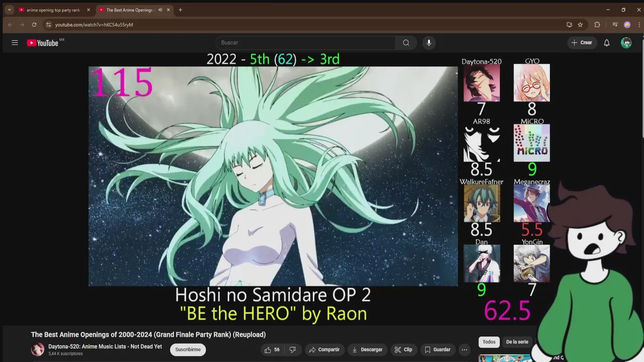644x362 pixels.
Task: Create a Clip with scissors button
Action: (x=404, y=349)
